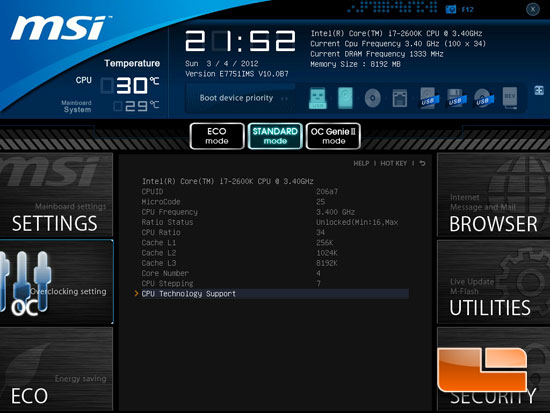Open the UTILITIES section

494,282
